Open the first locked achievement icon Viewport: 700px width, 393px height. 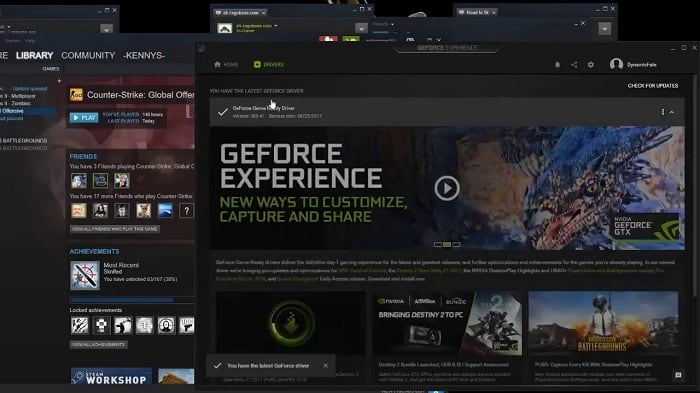(x=79, y=325)
